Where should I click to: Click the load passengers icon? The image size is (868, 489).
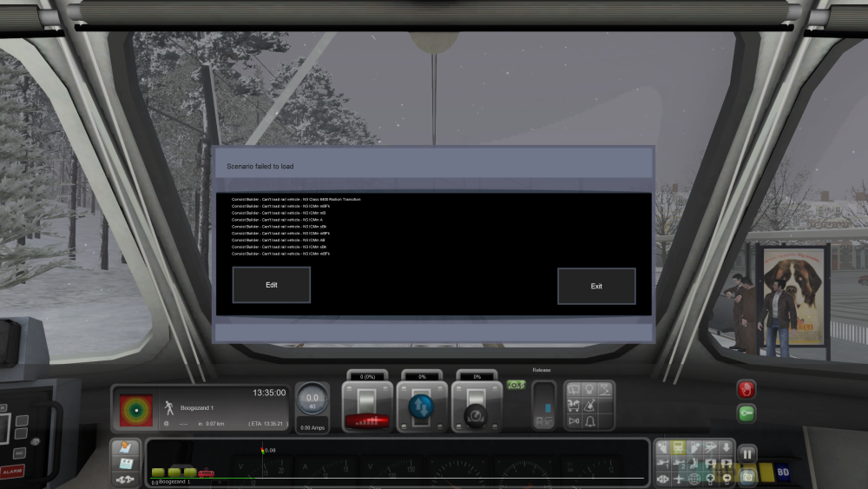click(x=574, y=406)
